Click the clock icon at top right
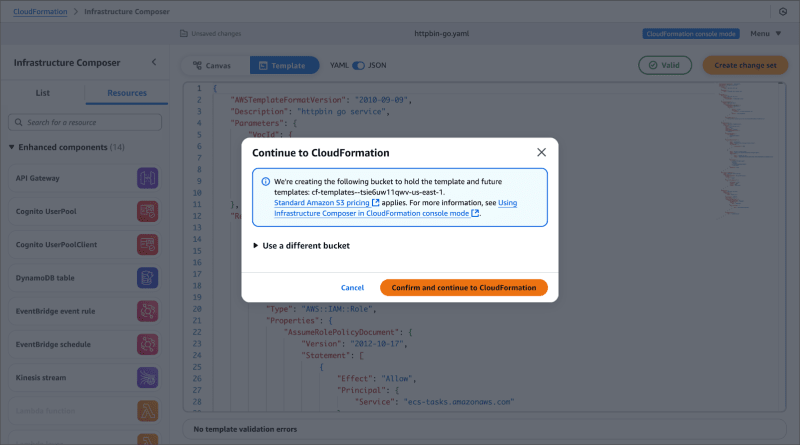 783,11
